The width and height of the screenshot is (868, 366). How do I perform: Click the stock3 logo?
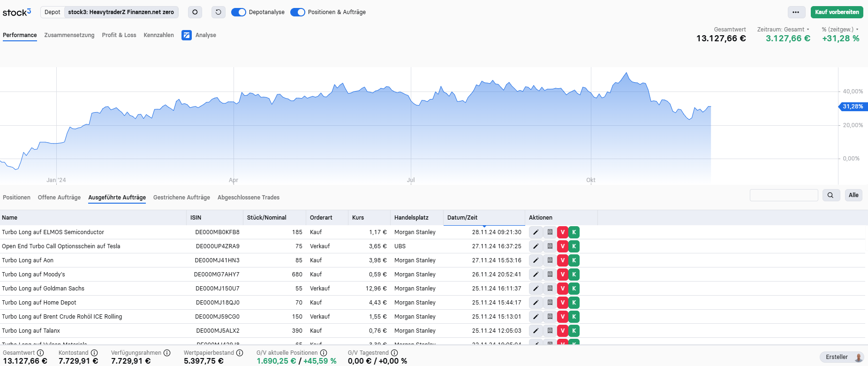[x=17, y=12]
